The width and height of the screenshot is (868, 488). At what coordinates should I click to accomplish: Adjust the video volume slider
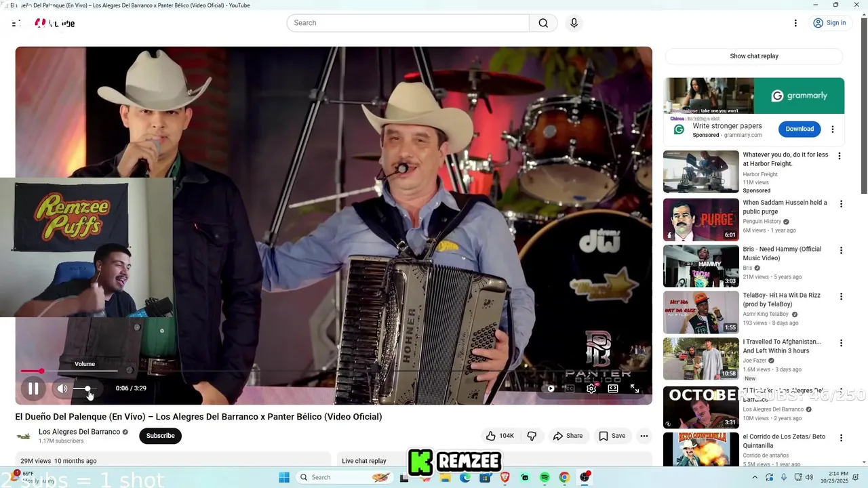pyautogui.click(x=87, y=388)
